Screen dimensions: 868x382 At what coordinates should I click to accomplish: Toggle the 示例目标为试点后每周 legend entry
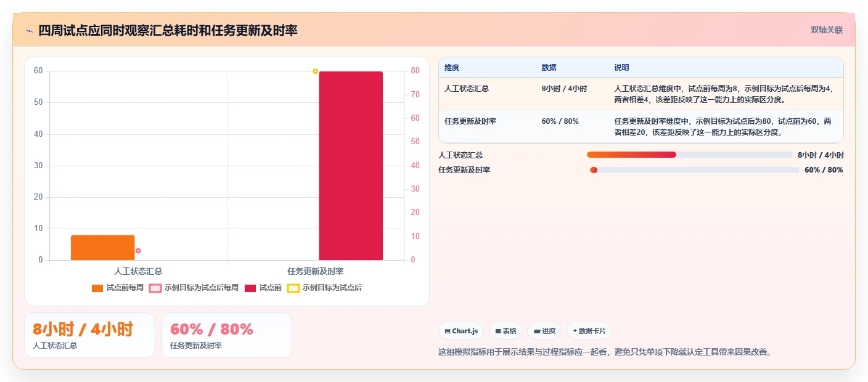tap(194, 288)
